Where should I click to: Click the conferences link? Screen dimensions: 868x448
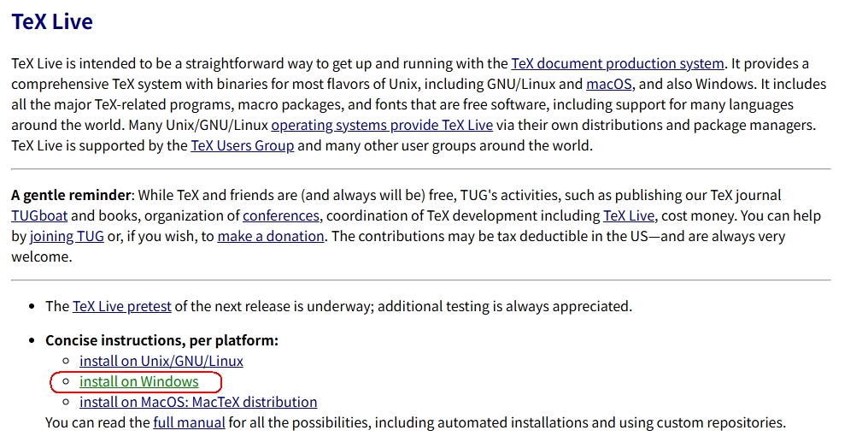coord(281,215)
